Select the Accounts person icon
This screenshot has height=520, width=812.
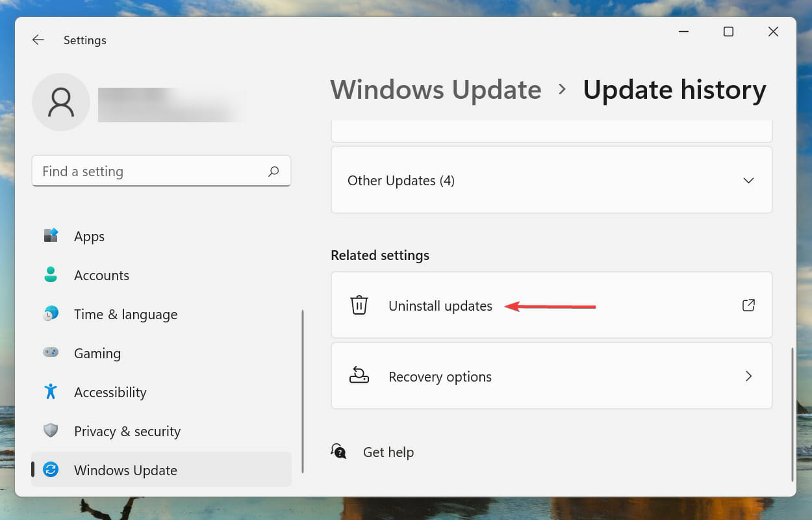point(51,275)
